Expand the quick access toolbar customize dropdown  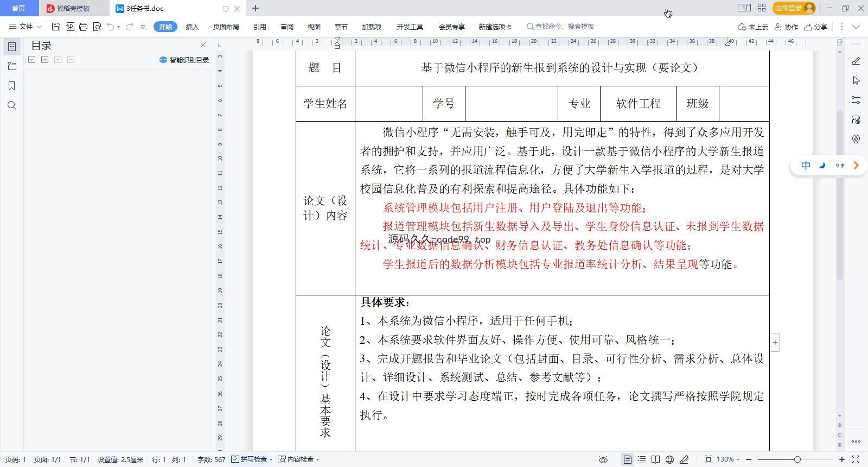coord(143,27)
